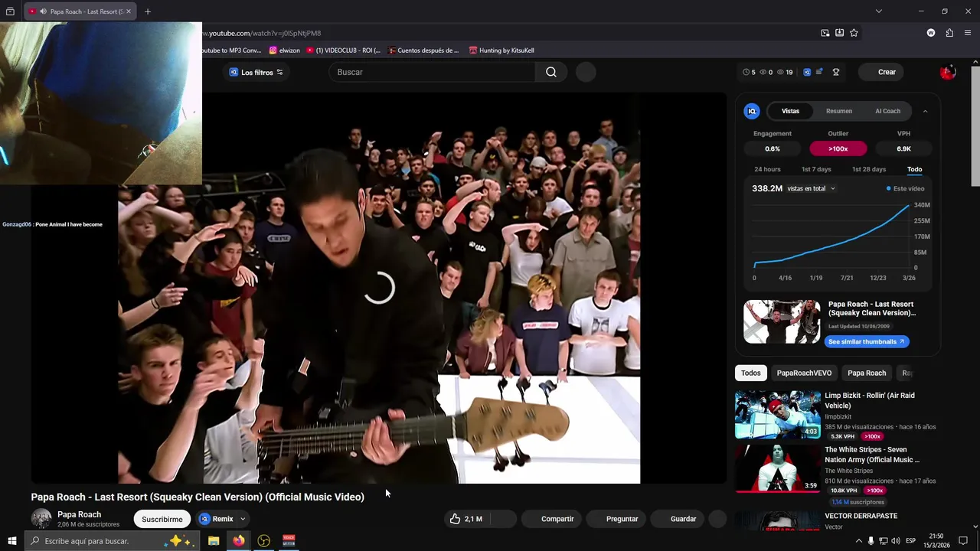Select the Todos filter chip
Image resolution: width=980 pixels, height=551 pixels.
point(751,373)
